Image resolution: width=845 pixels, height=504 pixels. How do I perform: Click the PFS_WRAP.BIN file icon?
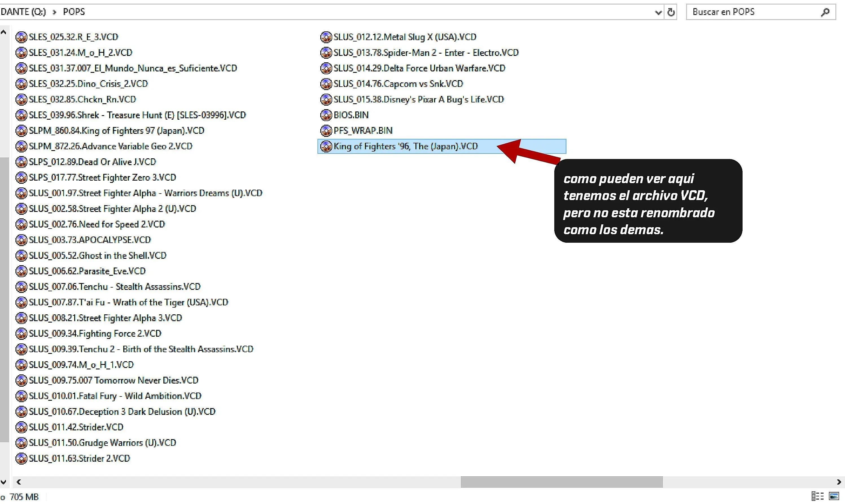pos(326,130)
